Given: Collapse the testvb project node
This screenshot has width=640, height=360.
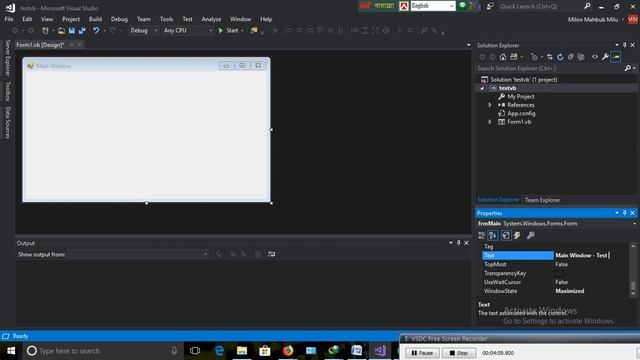Looking at the screenshot, I should 482,88.
